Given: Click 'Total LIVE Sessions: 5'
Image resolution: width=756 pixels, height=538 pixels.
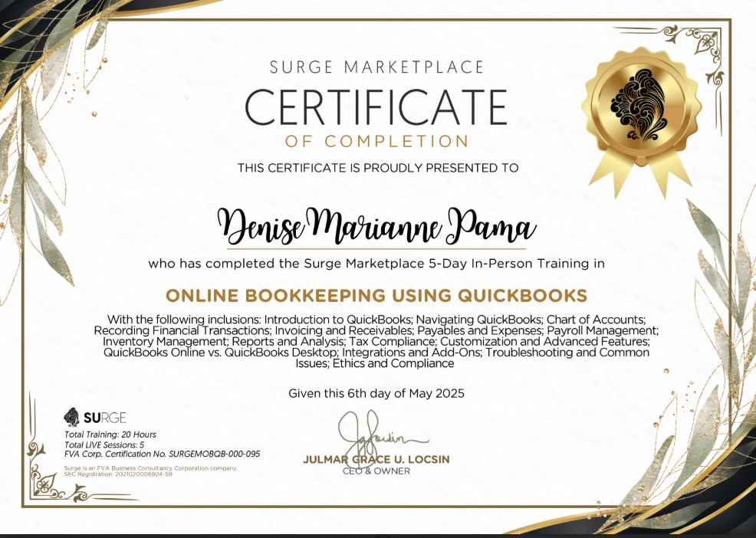Looking at the screenshot, I should [x=104, y=445].
